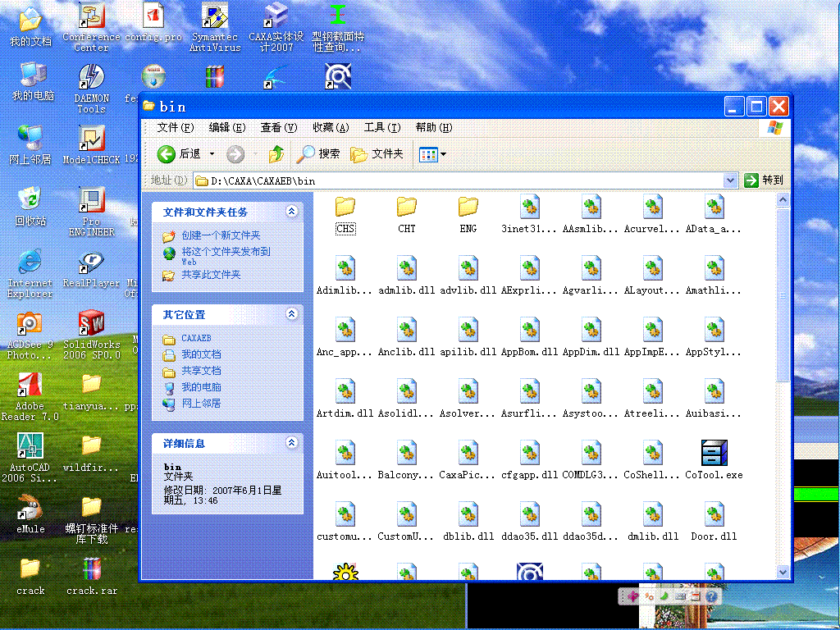Open the Adobe Reader 7.0 desktop icon

click(30, 396)
